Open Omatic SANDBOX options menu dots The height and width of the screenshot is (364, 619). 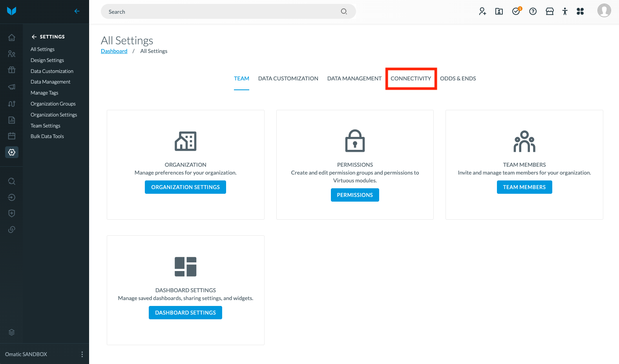(82, 354)
